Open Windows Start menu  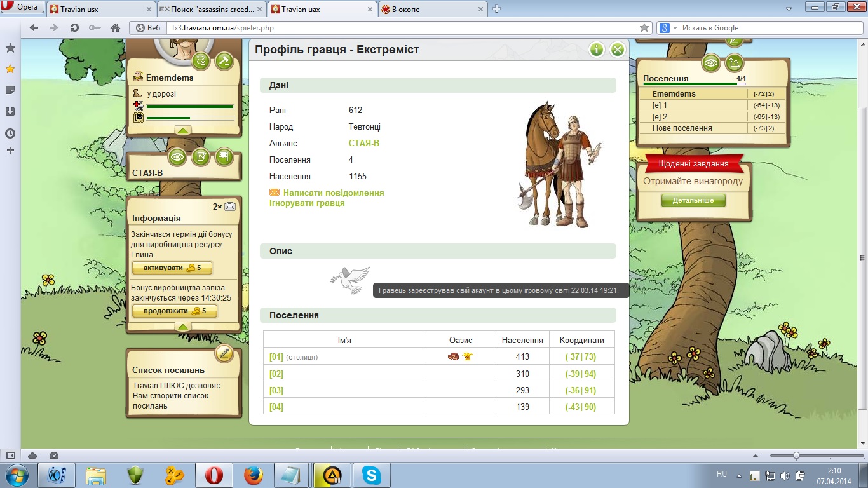coord(17,475)
